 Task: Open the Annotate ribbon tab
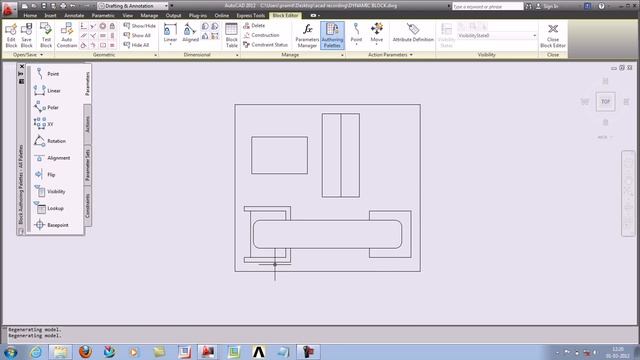pos(74,16)
